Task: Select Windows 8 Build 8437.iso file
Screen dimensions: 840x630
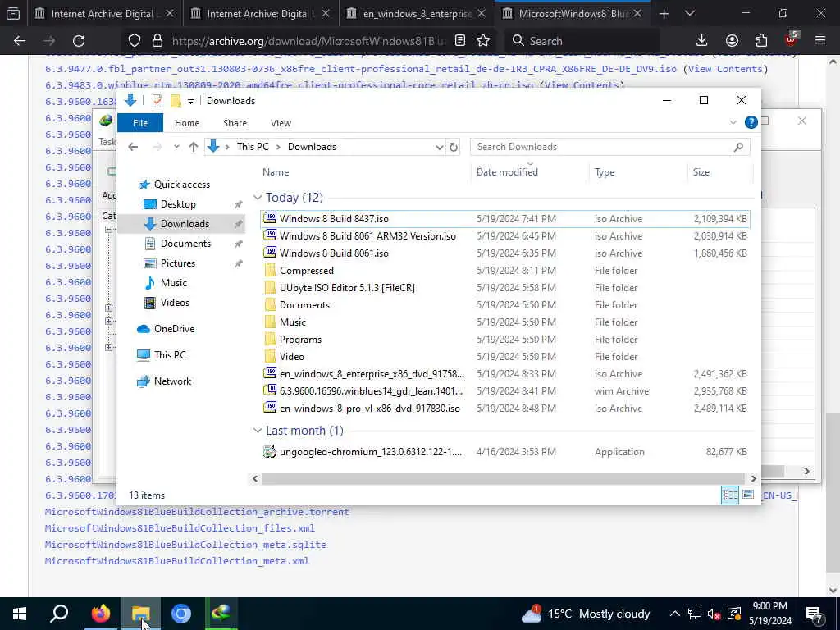Action: [504, 218]
